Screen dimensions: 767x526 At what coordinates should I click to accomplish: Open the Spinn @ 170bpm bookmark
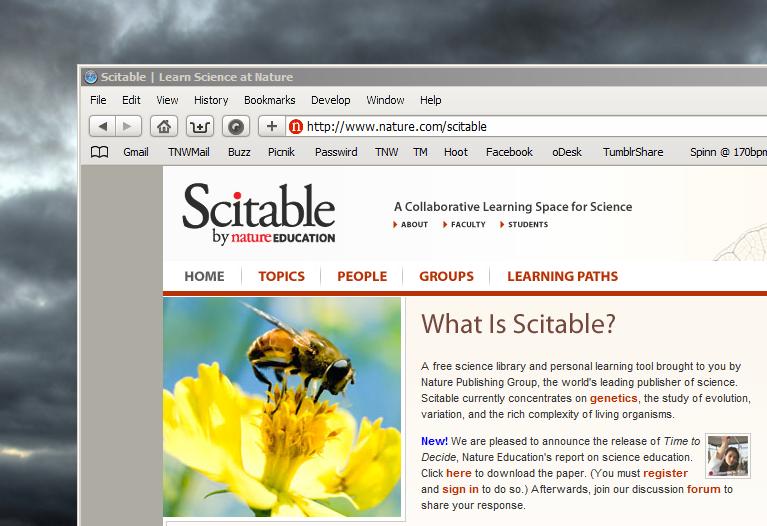pyautogui.click(x=728, y=152)
